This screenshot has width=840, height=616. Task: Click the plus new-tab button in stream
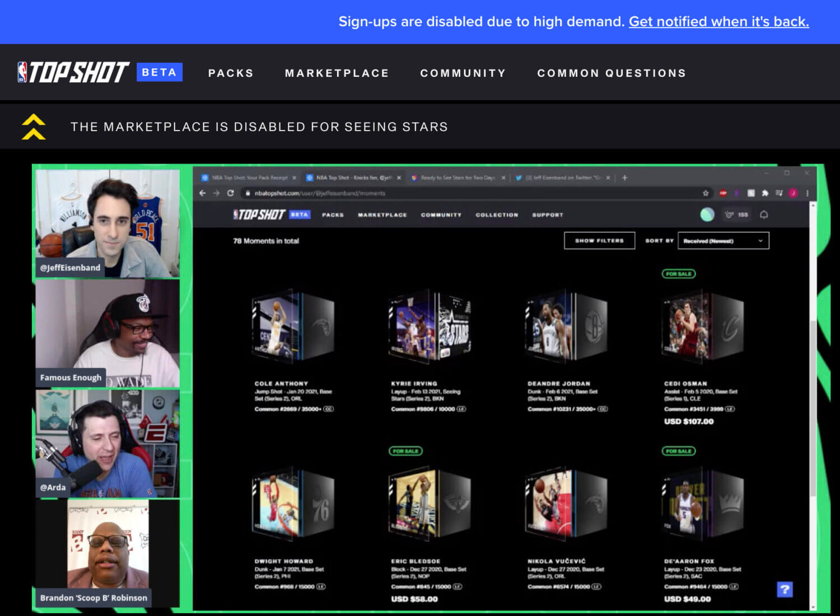pos(625,178)
